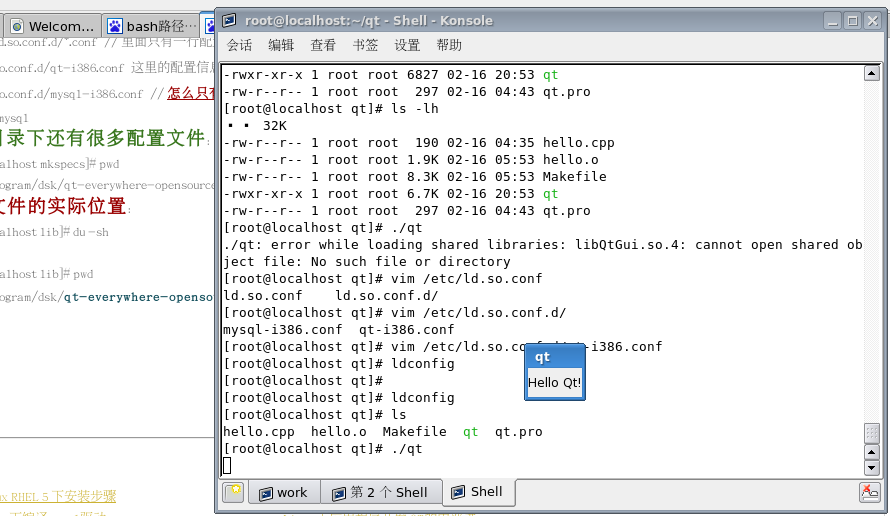Viewport: 890px width, 516px height.
Task: Open the 编辑 menu in Konsole
Action: [x=281, y=45]
